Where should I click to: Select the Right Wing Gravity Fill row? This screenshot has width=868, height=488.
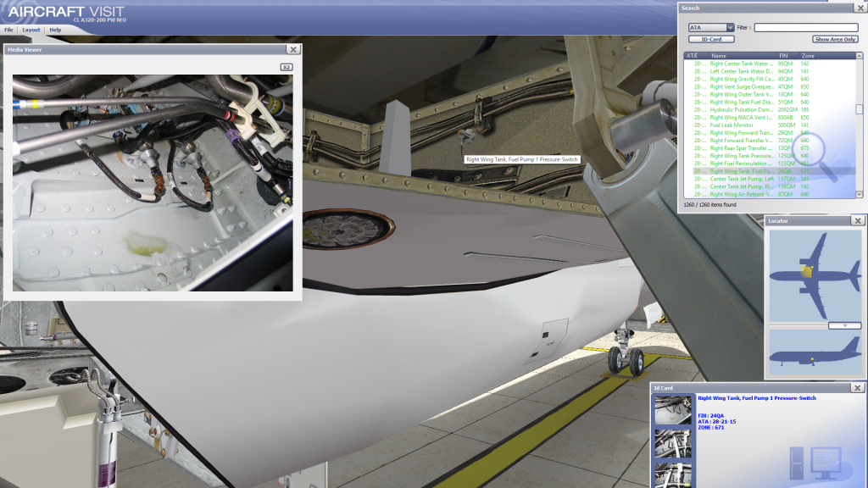tap(770, 79)
